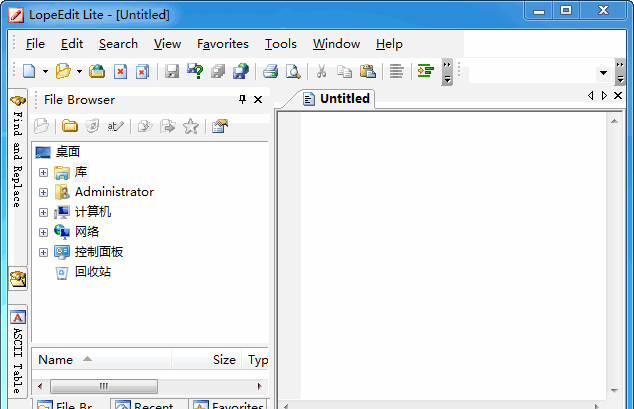Open the Favorites menu
The width and height of the screenshot is (634, 409).
pyautogui.click(x=223, y=44)
